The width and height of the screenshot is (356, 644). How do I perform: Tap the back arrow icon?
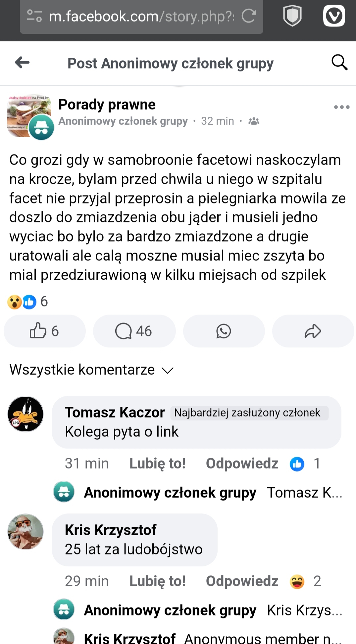click(x=23, y=62)
